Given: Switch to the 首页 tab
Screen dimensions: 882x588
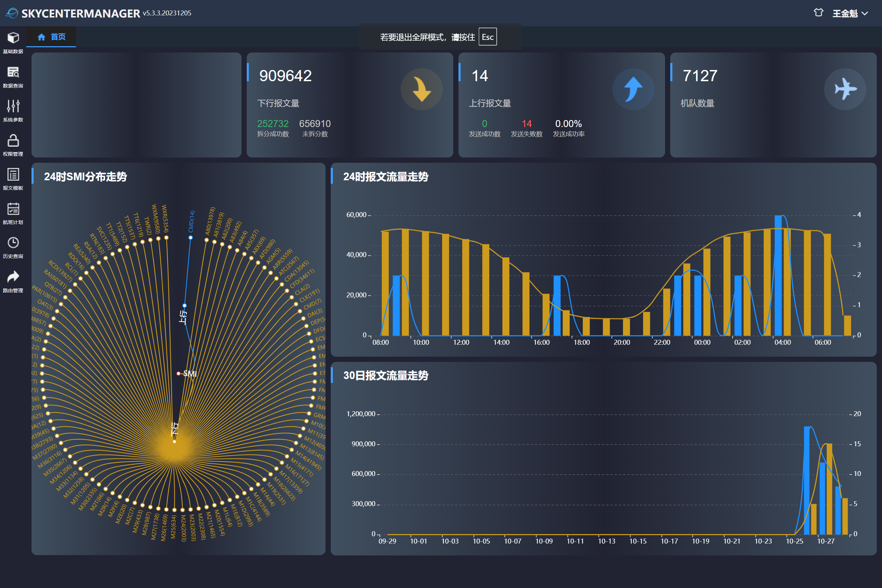Looking at the screenshot, I should point(51,37).
